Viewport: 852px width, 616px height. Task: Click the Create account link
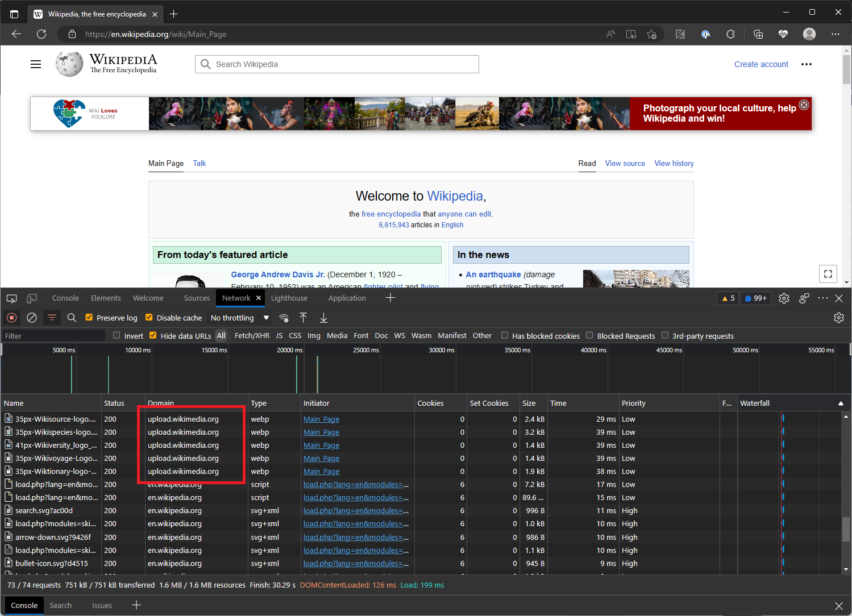point(761,64)
